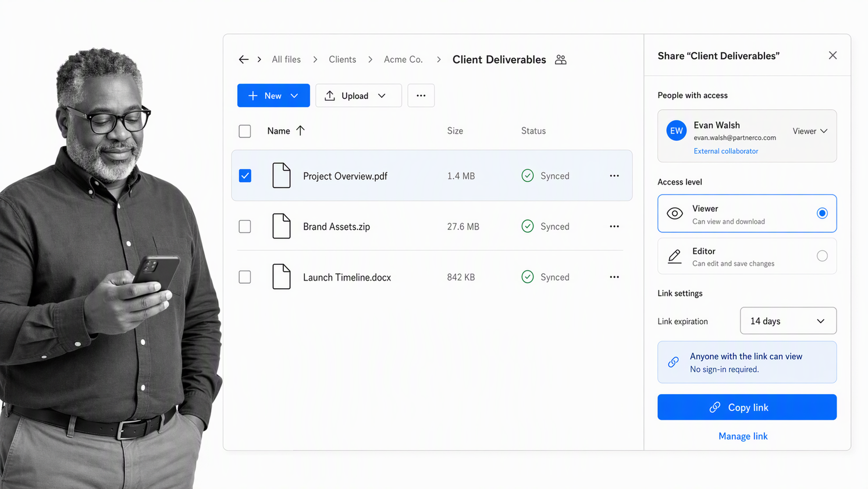Navigate to All files breadcrumb
Screen dimensions: 868x489
click(x=286, y=59)
